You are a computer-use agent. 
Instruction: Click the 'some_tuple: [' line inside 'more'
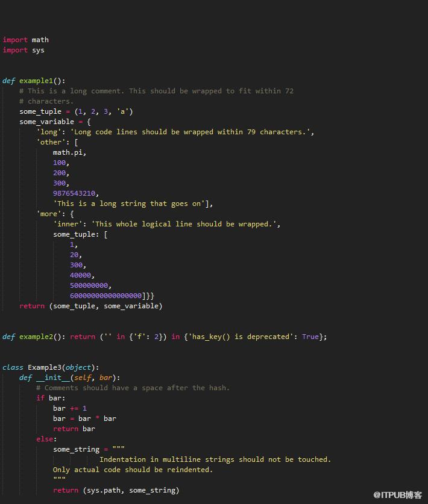[80, 234]
